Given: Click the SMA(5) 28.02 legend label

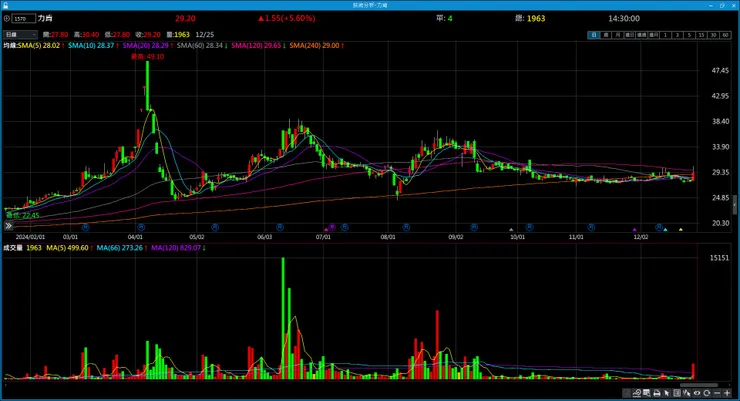Looking at the screenshot, I should (39, 46).
